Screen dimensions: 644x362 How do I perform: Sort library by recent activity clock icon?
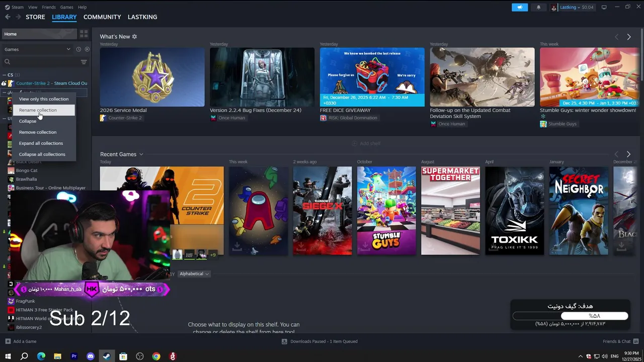point(78,49)
